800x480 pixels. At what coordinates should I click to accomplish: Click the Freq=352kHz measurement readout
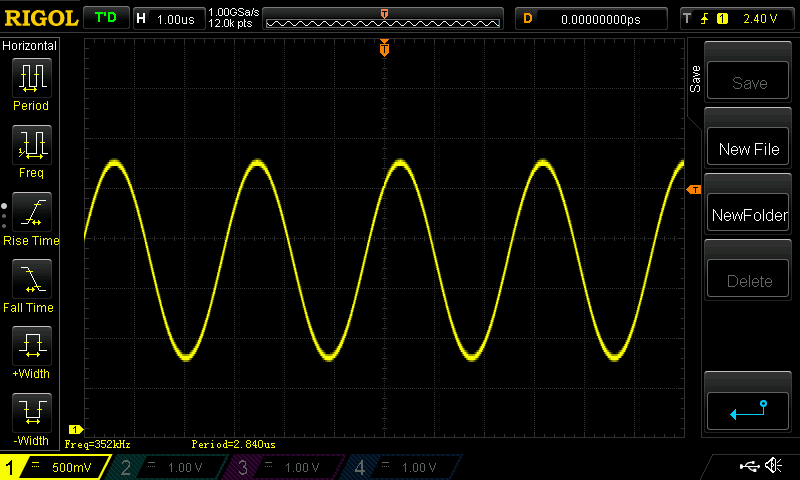[x=97, y=444]
